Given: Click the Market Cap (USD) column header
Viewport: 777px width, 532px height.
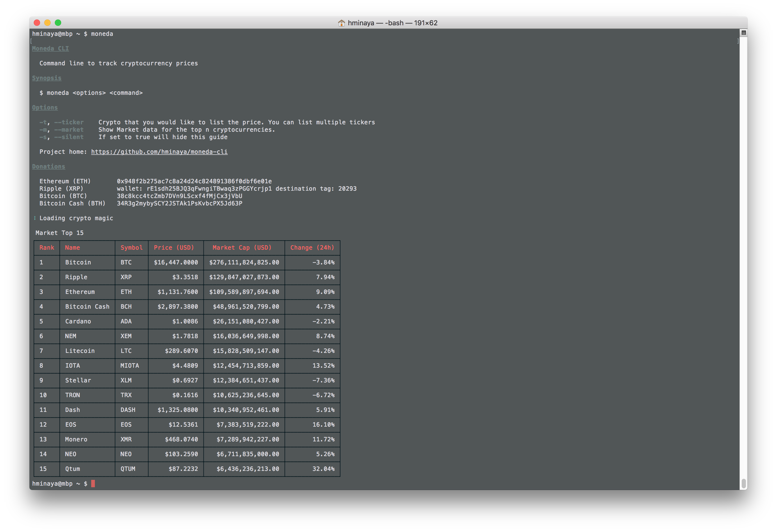Looking at the screenshot, I should click(242, 248).
